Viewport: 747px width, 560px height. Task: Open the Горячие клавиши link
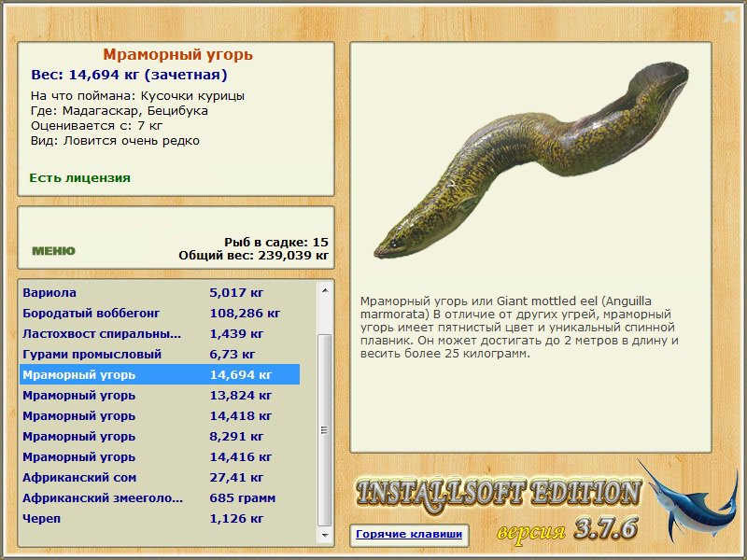coord(409,534)
